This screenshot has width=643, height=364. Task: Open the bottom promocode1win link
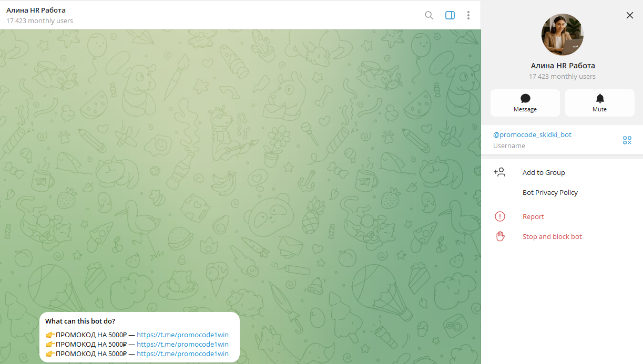[x=182, y=354]
